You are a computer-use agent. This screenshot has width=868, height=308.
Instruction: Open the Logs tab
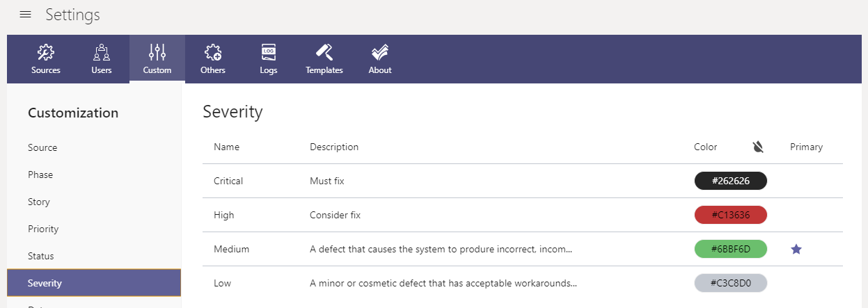coord(269,59)
